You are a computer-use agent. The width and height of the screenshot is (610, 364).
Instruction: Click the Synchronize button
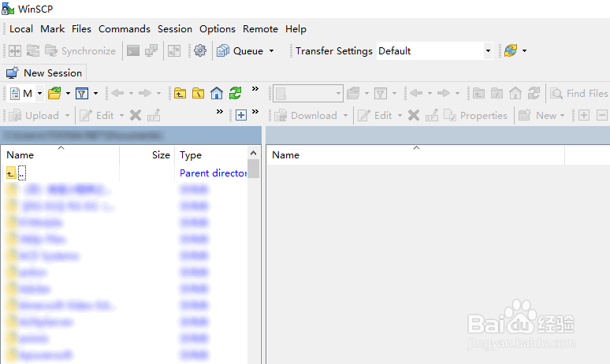click(80, 50)
